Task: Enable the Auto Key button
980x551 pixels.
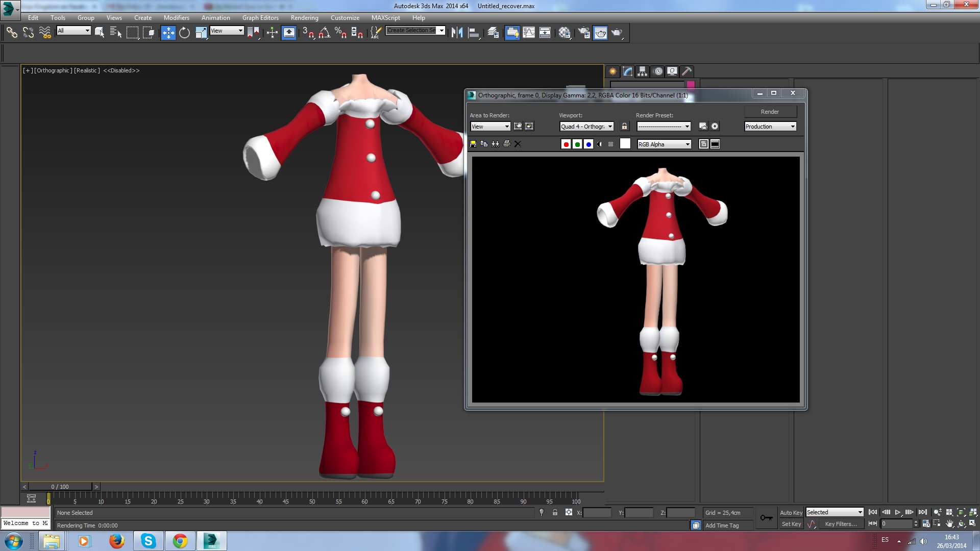Action: 791,513
